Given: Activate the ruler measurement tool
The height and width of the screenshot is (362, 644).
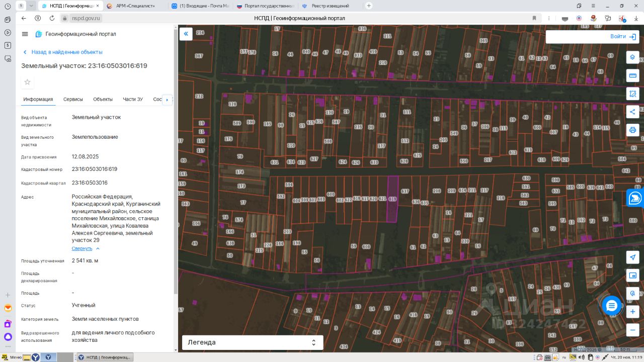Looking at the screenshot, I should pos(632,75).
